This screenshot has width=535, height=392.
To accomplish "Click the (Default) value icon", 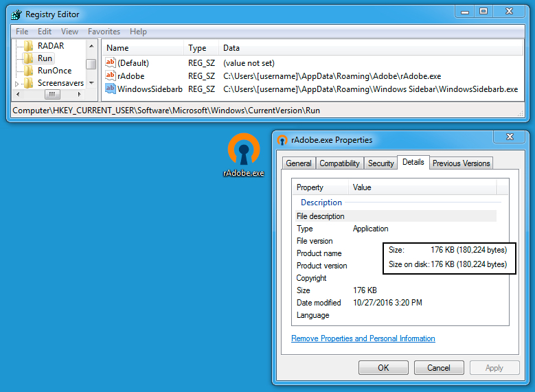I will [x=110, y=62].
